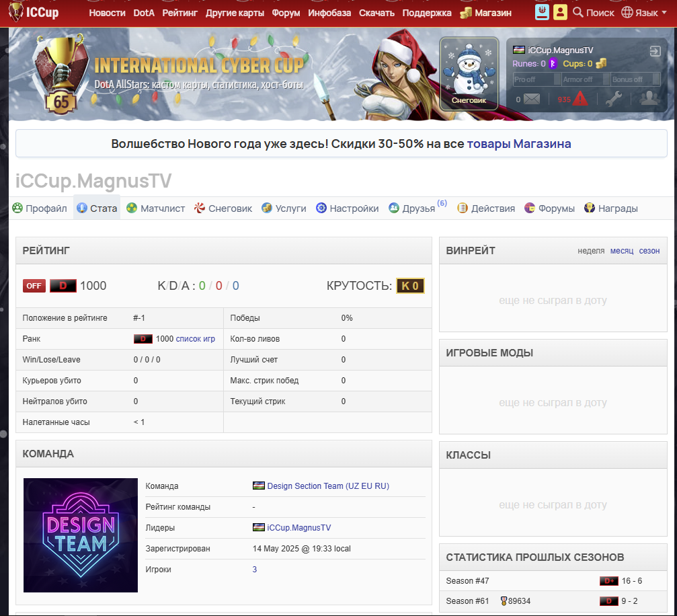Viewport: 677px width, 616px height.
Task: Switch to the Профайл tab
Action: [40, 208]
